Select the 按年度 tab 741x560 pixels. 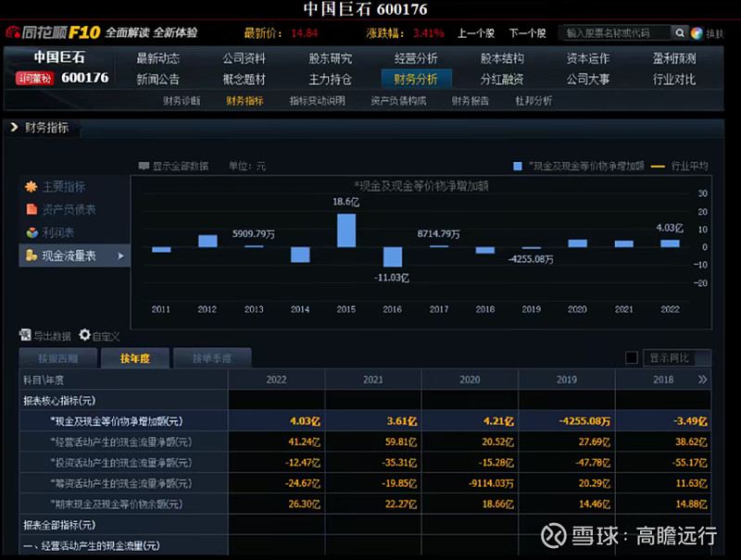coord(134,358)
